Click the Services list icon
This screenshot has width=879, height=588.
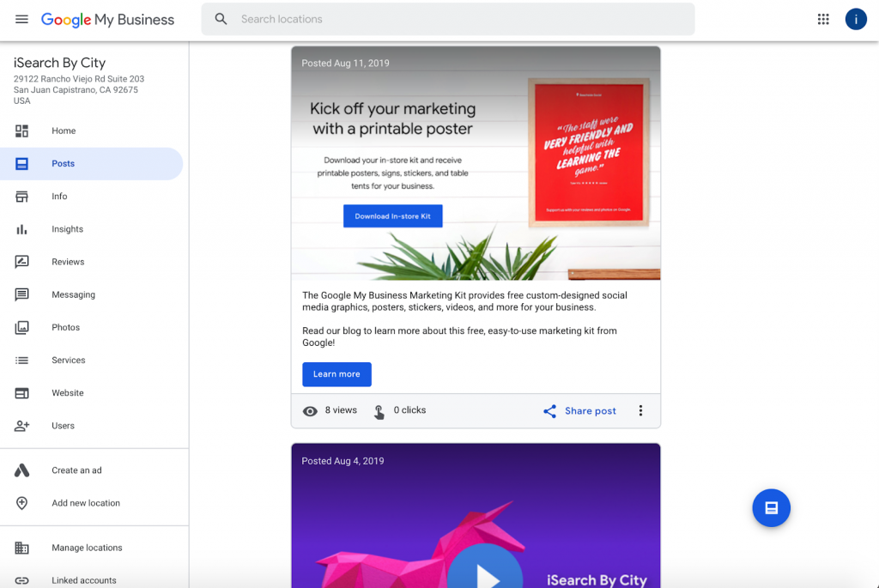(x=21, y=360)
